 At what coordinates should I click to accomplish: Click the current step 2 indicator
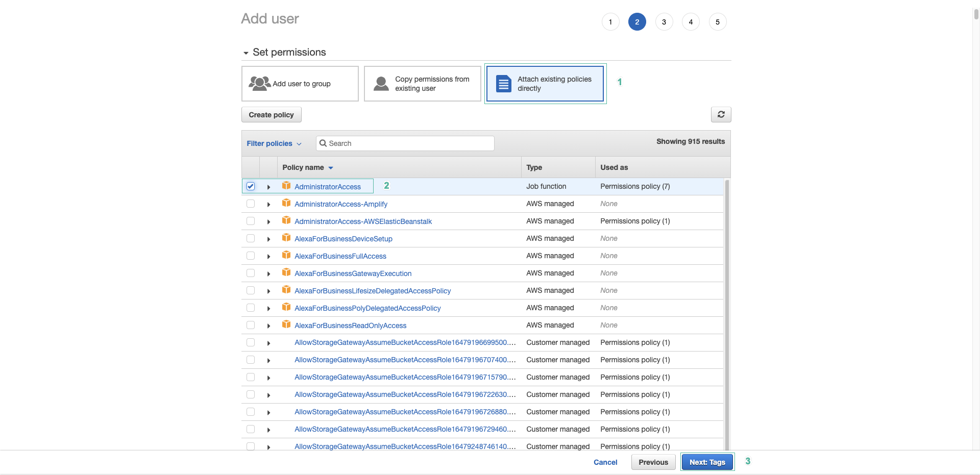(x=637, y=22)
